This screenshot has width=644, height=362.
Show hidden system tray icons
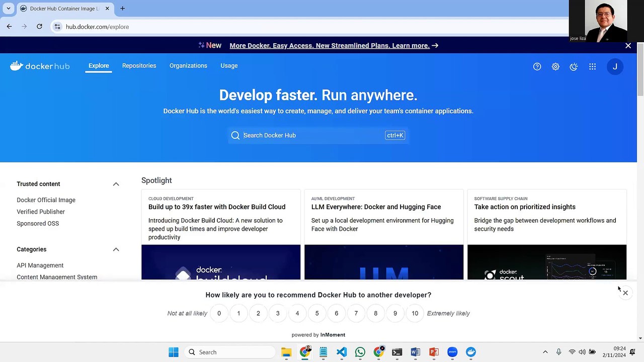pos(545,352)
